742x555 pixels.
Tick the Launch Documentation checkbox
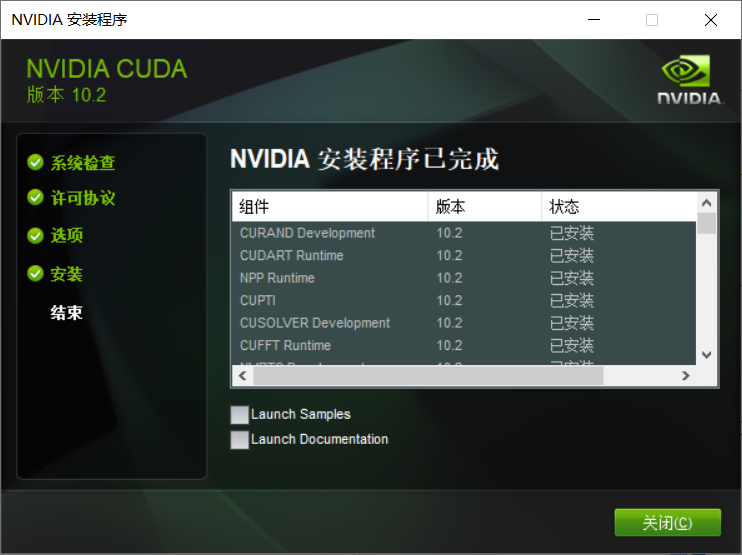pyautogui.click(x=239, y=440)
